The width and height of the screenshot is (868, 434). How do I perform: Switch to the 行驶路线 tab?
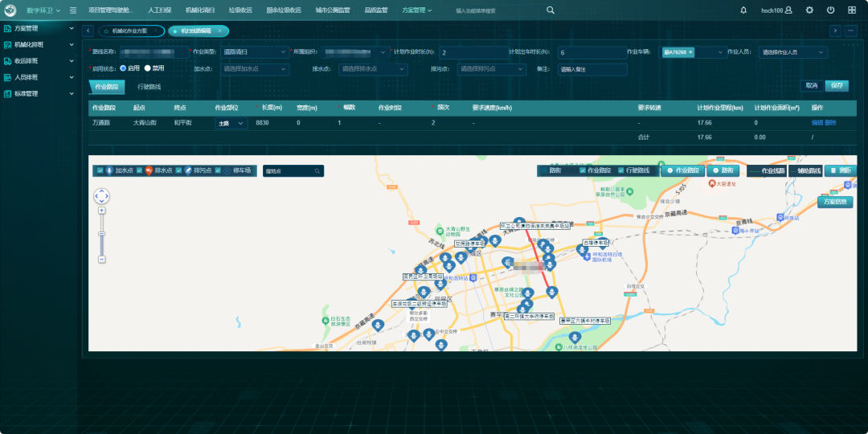coord(149,87)
